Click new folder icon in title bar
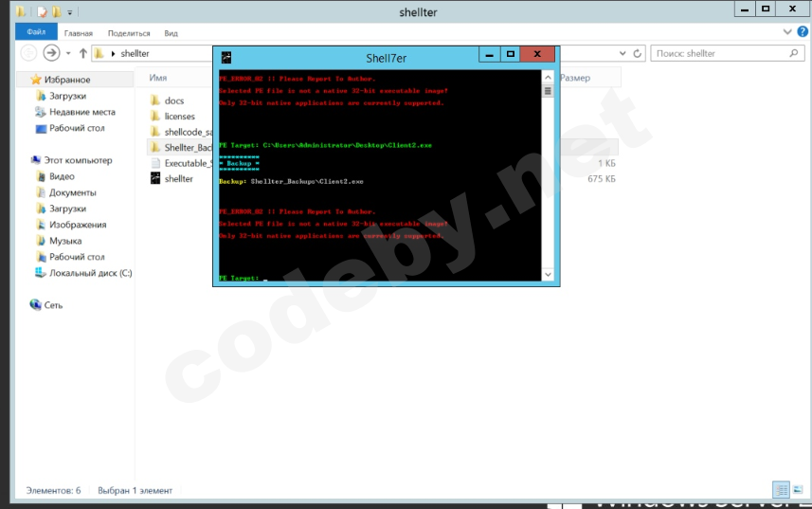812x509 pixels. (x=56, y=11)
